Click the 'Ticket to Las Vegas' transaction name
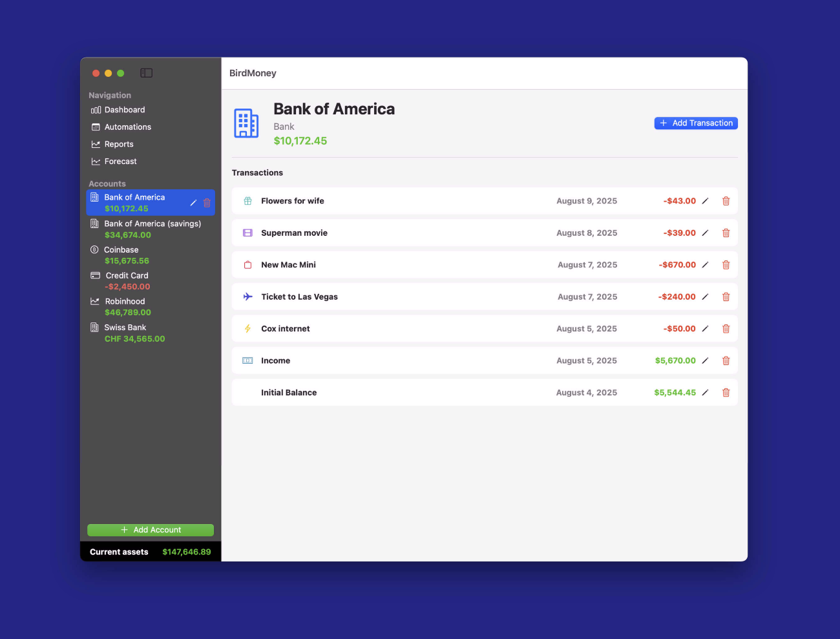The height and width of the screenshot is (639, 840). pyautogui.click(x=299, y=297)
